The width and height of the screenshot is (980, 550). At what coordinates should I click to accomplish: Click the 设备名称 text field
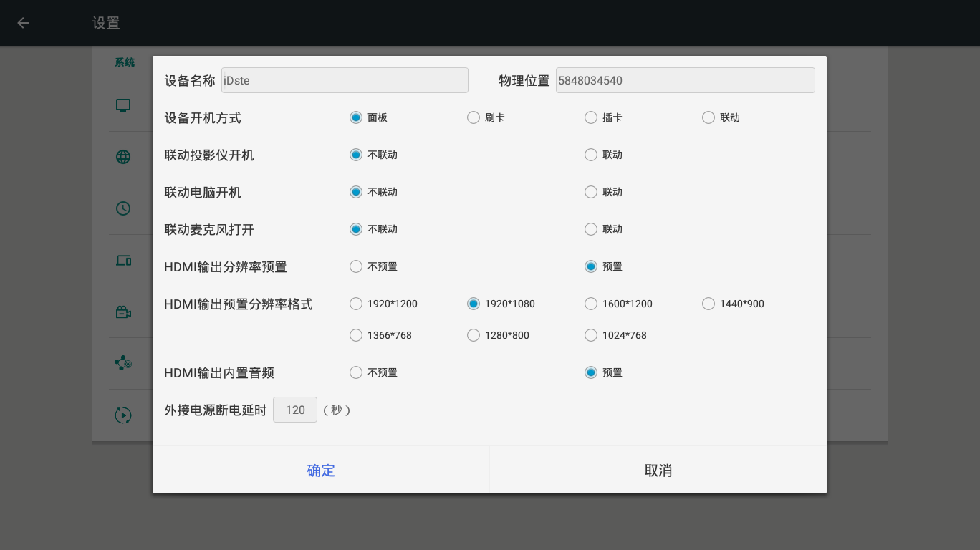[345, 80]
